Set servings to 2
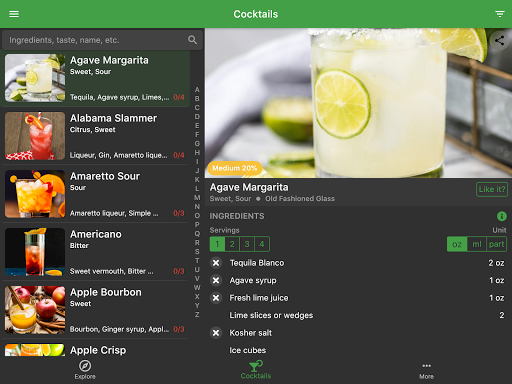Image resolution: width=512 pixels, height=384 pixels. 232,244
